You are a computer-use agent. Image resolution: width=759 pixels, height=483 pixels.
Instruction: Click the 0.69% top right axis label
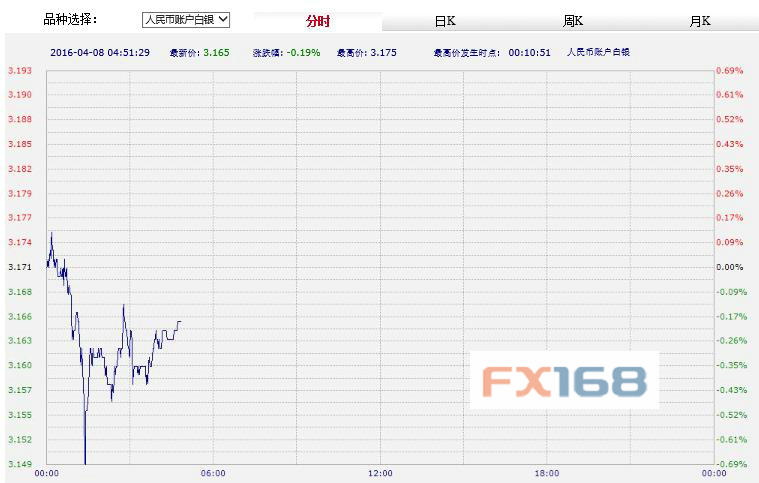(x=729, y=71)
